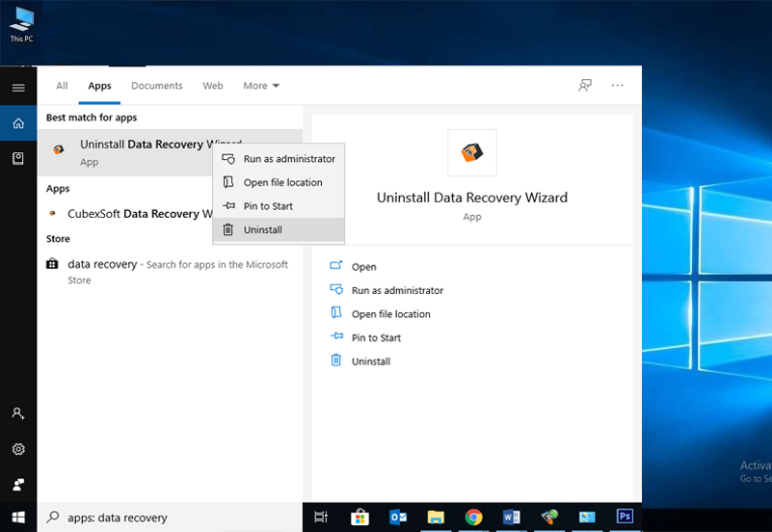Launch Google Chrome from the taskbar

(473, 518)
